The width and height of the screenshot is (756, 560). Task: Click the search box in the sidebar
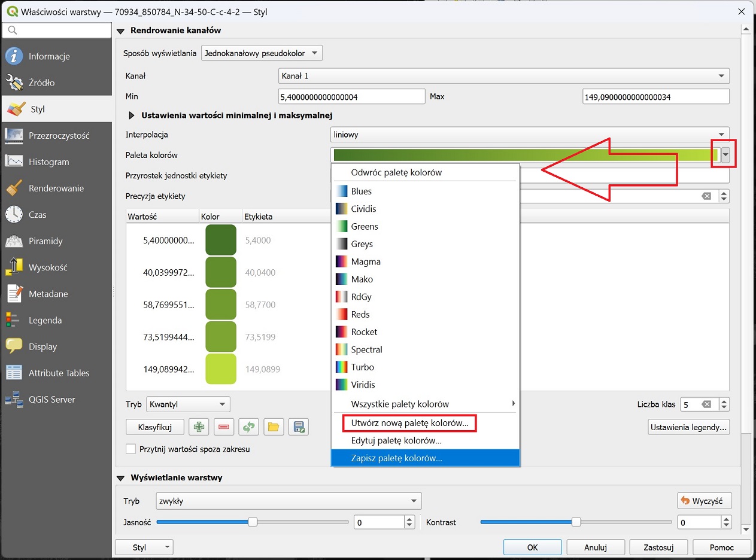[x=56, y=29]
